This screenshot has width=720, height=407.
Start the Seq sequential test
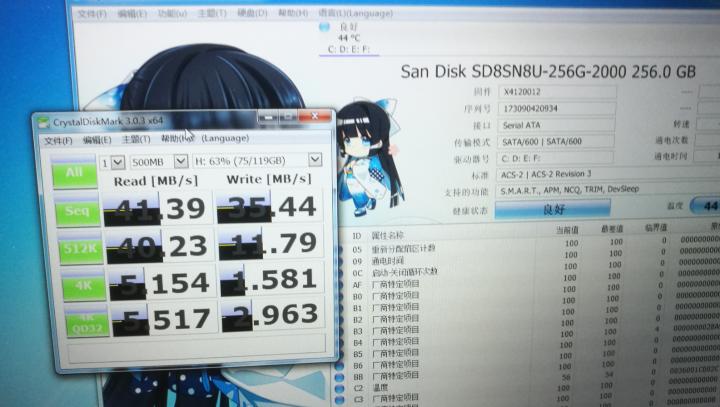(x=78, y=211)
